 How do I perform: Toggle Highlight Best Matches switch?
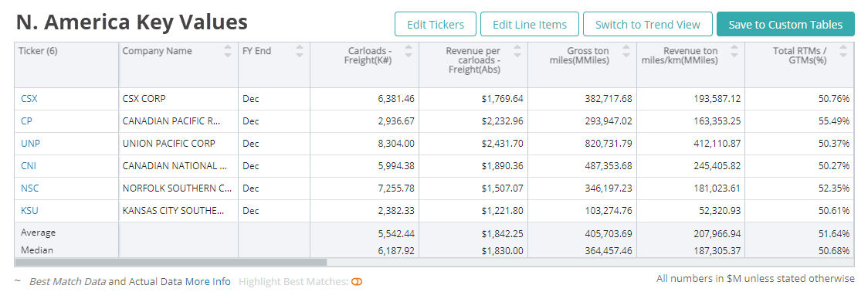click(x=357, y=282)
